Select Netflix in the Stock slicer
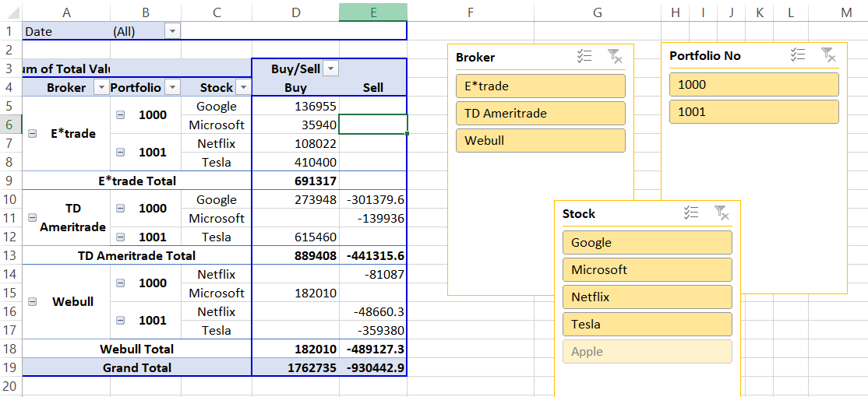Screen dimensions: 868x397 [x=647, y=297]
